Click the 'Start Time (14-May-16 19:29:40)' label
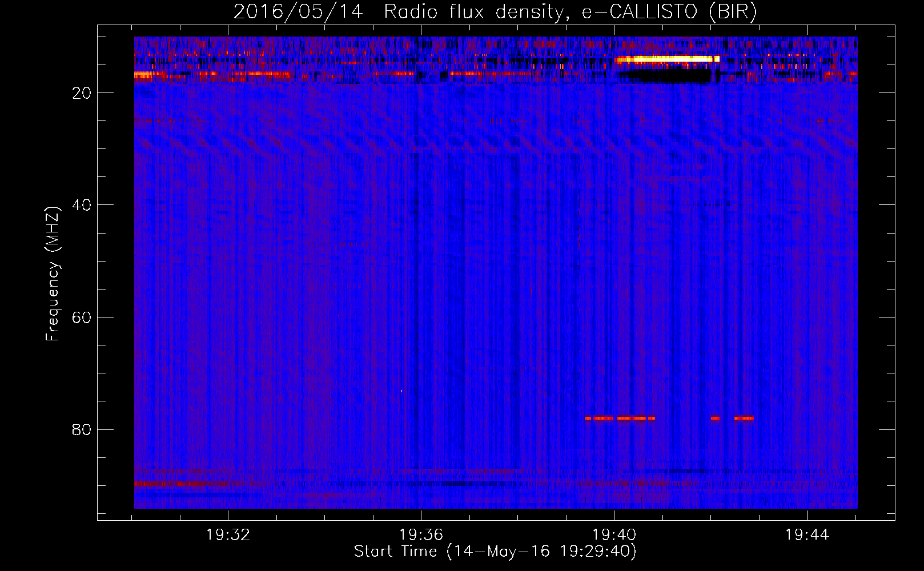The image size is (924, 571). click(x=495, y=552)
